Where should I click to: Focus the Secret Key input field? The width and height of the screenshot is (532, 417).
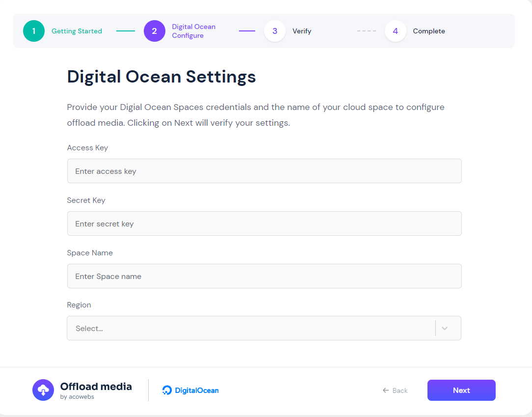(x=265, y=223)
